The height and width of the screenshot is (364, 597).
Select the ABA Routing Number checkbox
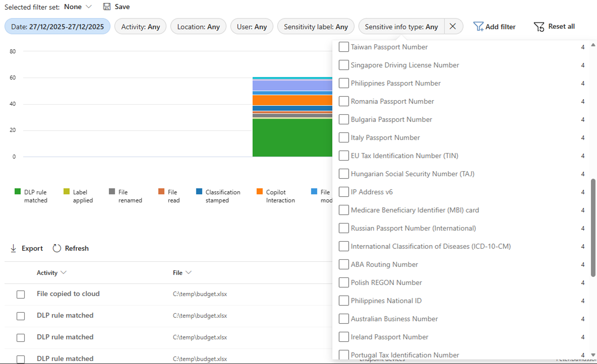tap(344, 264)
